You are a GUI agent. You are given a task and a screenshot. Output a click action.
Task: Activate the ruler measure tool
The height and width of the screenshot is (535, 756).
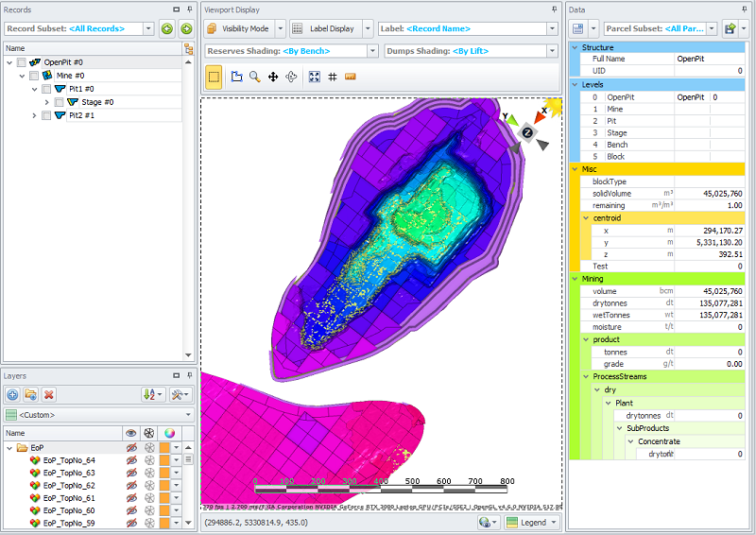click(x=351, y=76)
